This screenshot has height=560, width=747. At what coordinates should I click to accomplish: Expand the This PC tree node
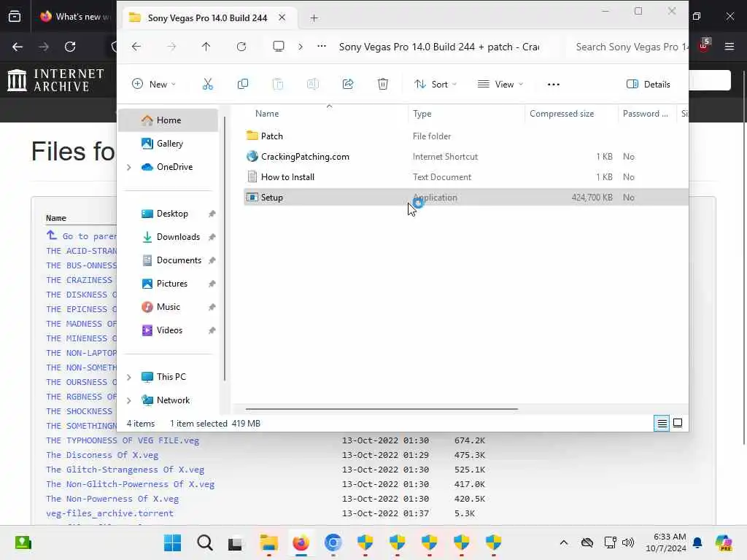click(128, 377)
